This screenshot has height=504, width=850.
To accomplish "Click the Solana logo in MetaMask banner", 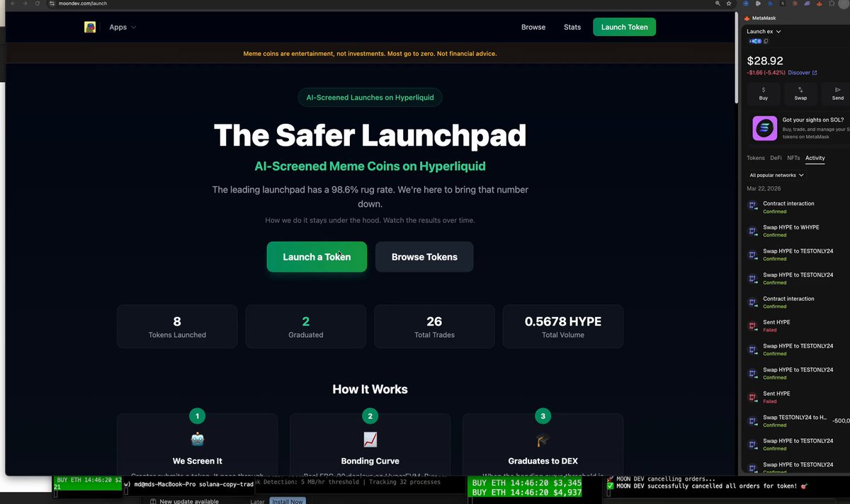I will click(x=764, y=128).
